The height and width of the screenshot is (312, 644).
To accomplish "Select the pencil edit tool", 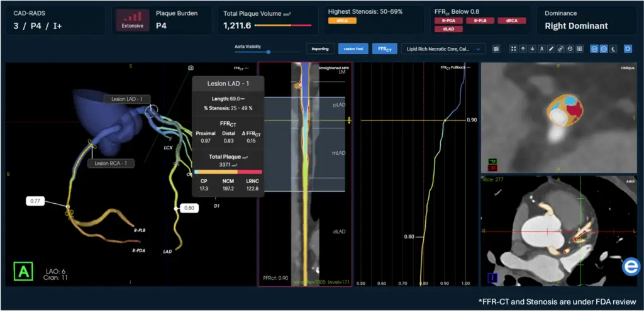I will 551,49.
